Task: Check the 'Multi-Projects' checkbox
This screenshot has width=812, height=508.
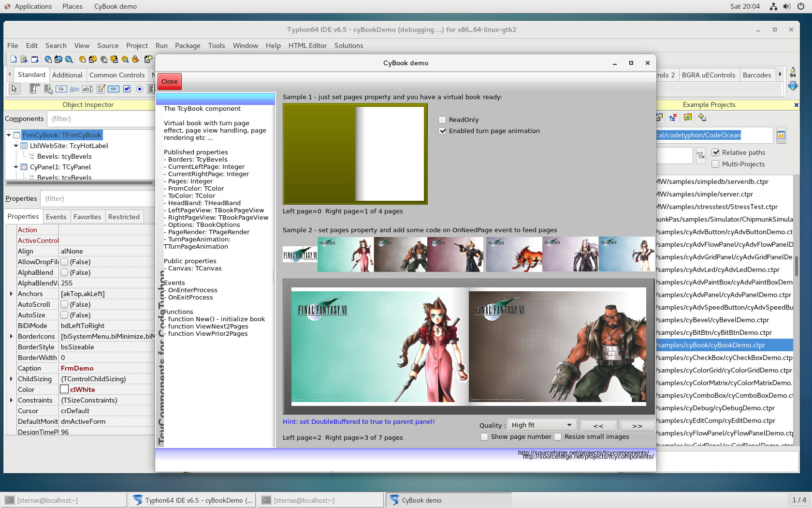Action: [716, 164]
